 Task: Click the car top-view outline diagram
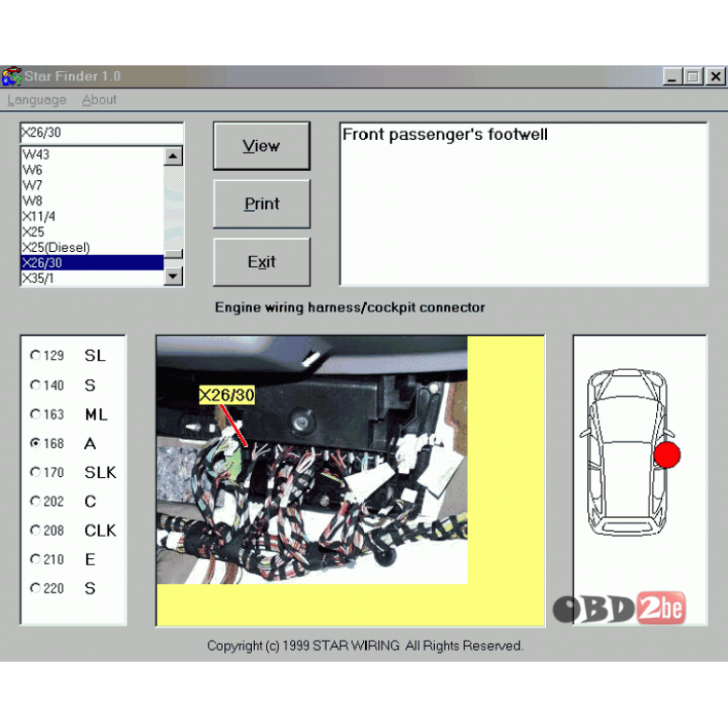click(627, 453)
